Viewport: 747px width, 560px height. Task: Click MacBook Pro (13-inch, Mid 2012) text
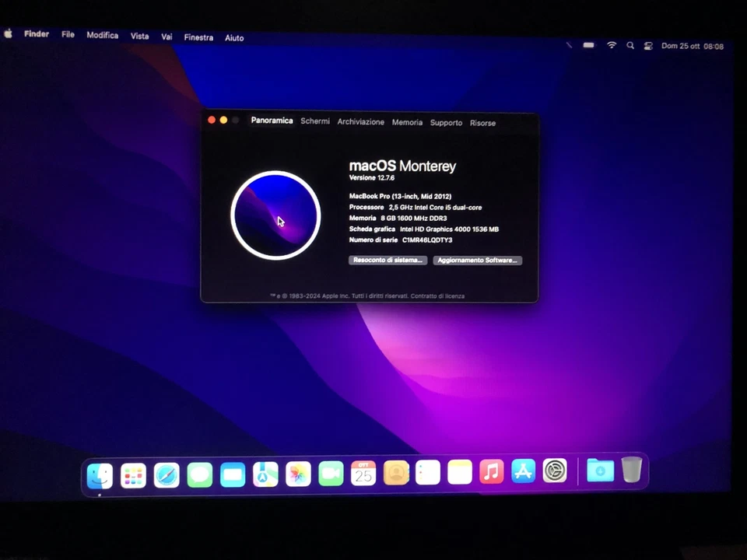[400, 196]
